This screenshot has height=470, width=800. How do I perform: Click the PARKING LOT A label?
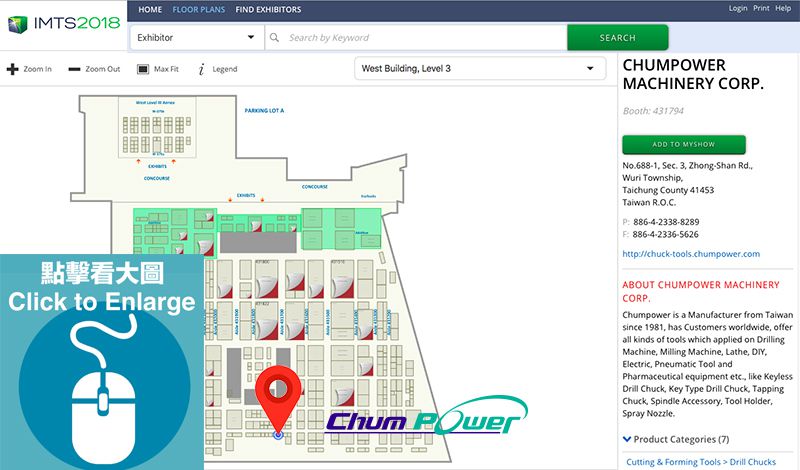[x=264, y=110]
